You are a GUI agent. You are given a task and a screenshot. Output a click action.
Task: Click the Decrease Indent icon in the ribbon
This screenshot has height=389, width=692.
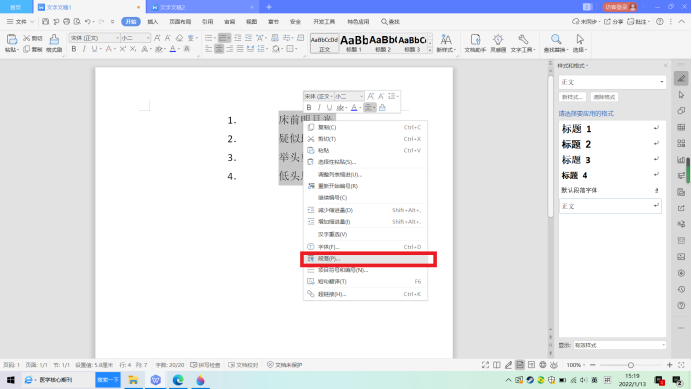[238, 38]
